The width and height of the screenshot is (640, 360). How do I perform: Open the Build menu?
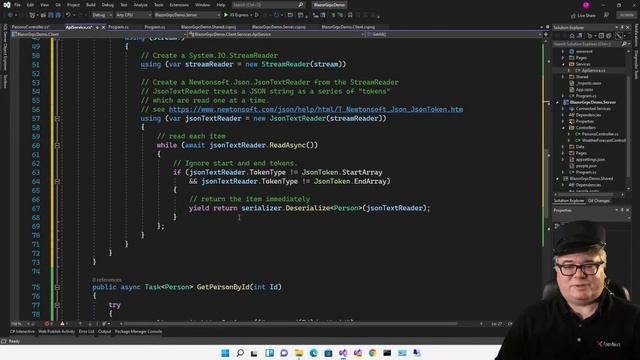coord(91,5)
